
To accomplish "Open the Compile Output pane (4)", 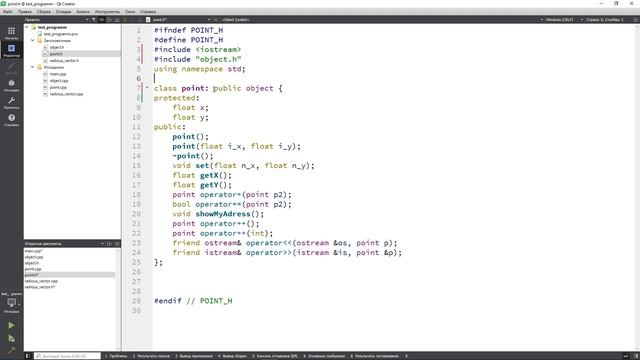I will [x=233, y=356].
